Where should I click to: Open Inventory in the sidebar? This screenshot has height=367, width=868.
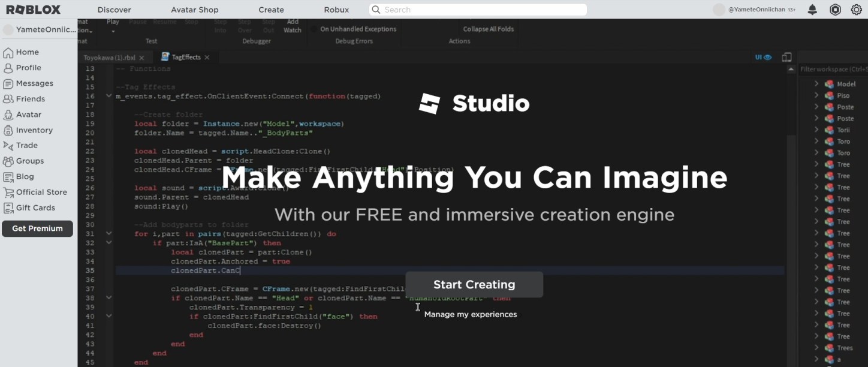click(x=34, y=130)
